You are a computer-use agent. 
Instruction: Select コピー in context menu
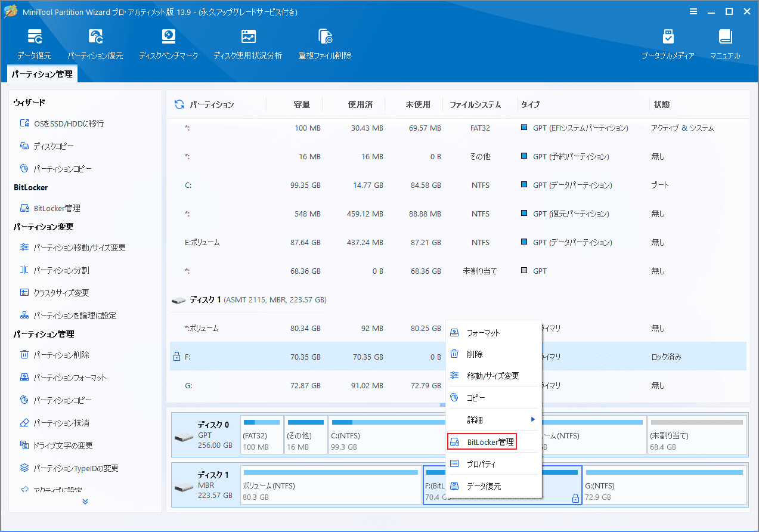point(494,397)
